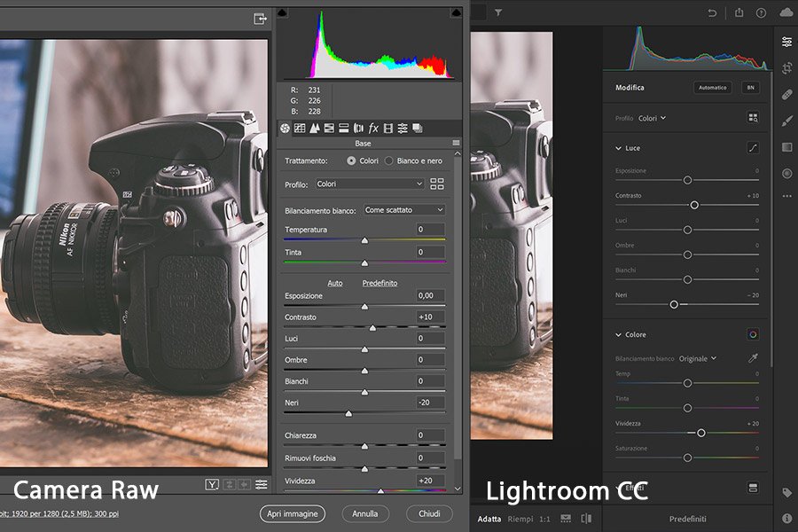Click the export icon above Camera Raw preview

[260, 19]
